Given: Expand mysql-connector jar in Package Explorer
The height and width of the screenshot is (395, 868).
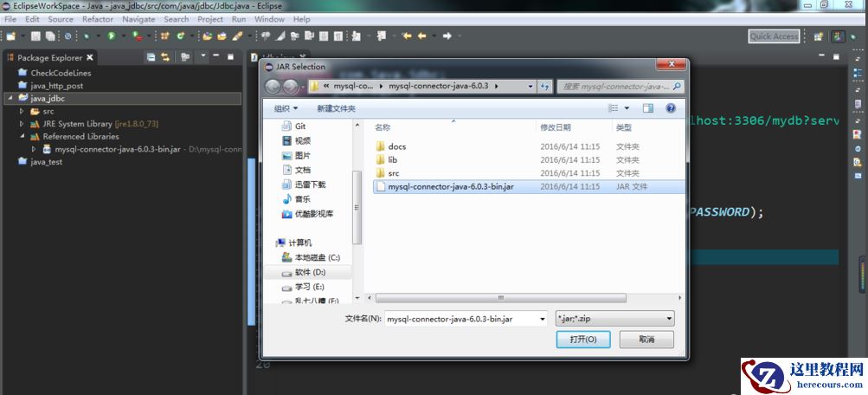Looking at the screenshot, I should pyautogui.click(x=34, y=149).
